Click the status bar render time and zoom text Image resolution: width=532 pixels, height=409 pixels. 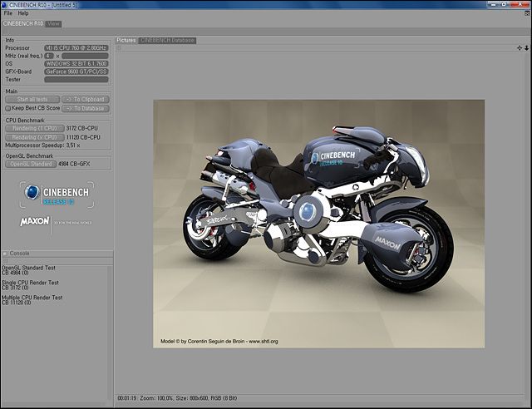(177, 398)
